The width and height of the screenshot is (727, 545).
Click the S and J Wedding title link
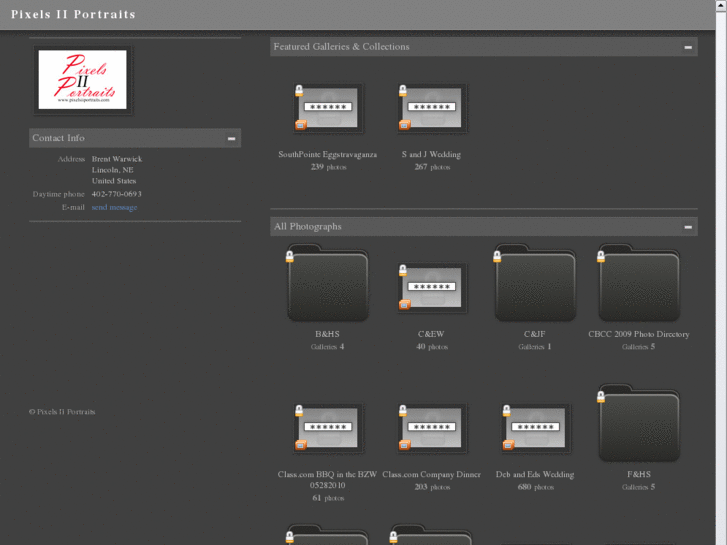pos(431,154)
